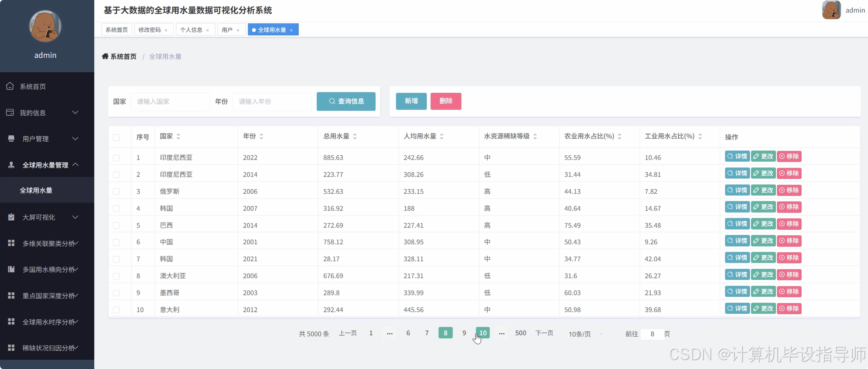Click 移除 for row 6 中国

coord(789,240)
